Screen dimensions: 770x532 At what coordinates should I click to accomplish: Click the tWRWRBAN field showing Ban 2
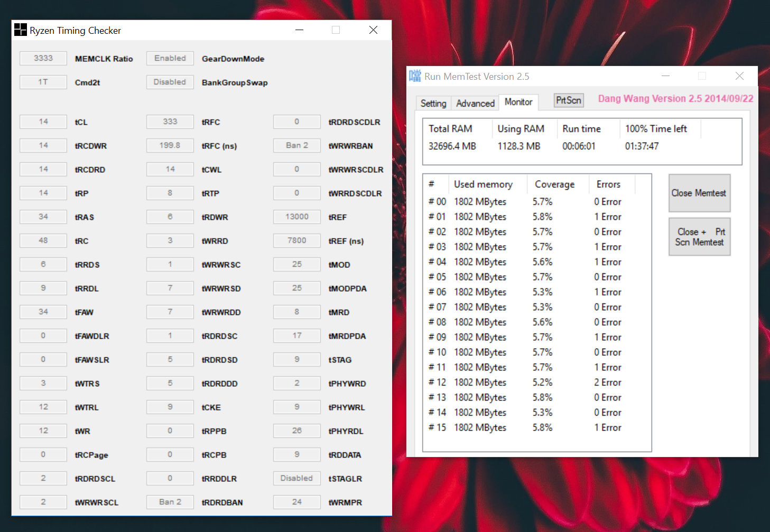(297, 145)
